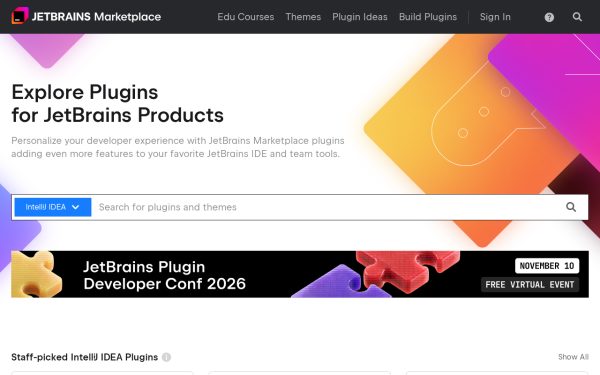Submit the plugin search with magnifier icon
Image resolution: width=600 pixels, height=375 pixels.
571,207
